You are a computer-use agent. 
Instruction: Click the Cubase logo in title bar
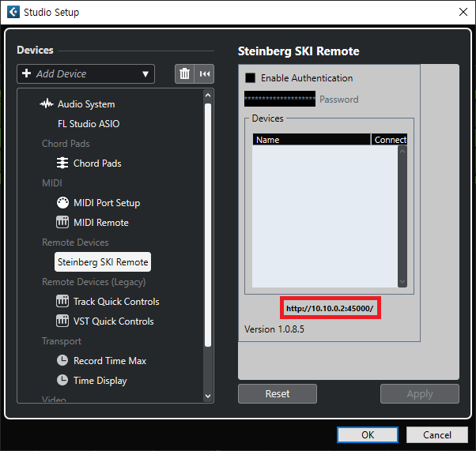point(13,12)
